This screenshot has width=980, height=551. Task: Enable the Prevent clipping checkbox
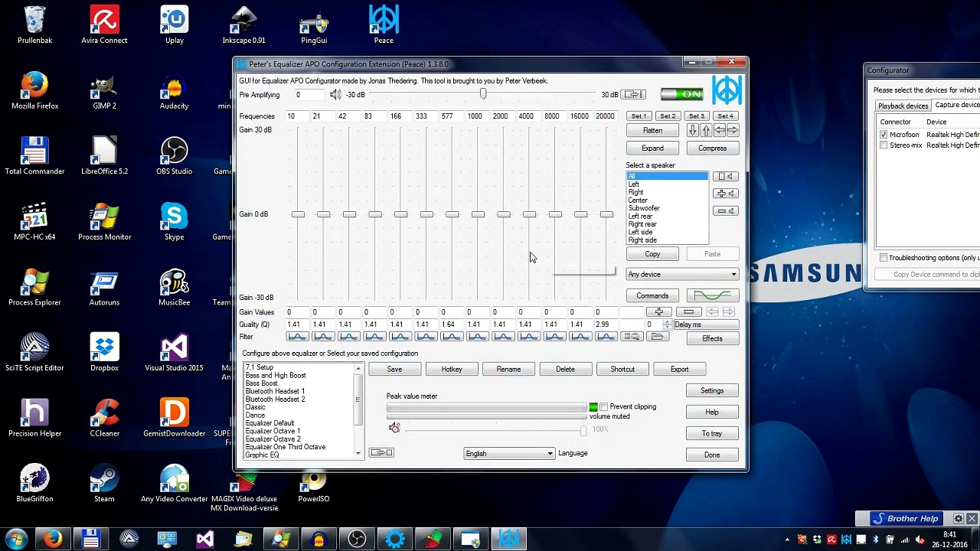(x=604, y=406)
